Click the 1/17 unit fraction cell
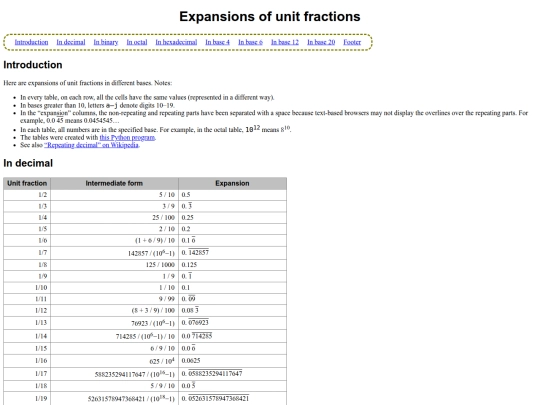The height and width of the screenshot is (405, 540). 27,373
